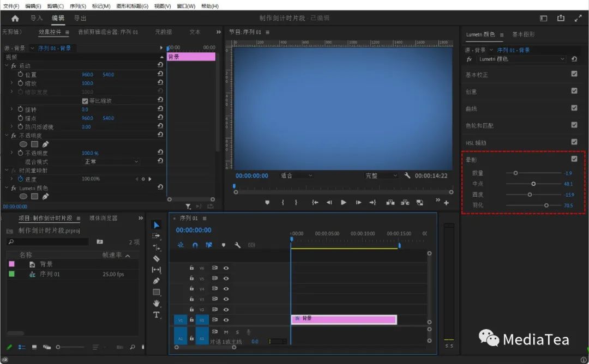Uncheck 晕影 vignette checkbox
589x364 pixels.
pos(574,159)
